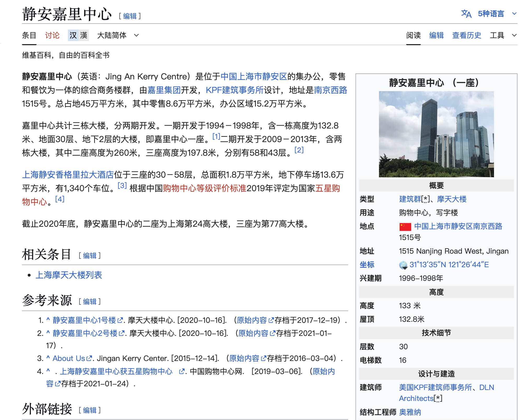Switch to the 阅读 tab
The image size is (529, 420).
pyautogui.click(x=413, y=35)
